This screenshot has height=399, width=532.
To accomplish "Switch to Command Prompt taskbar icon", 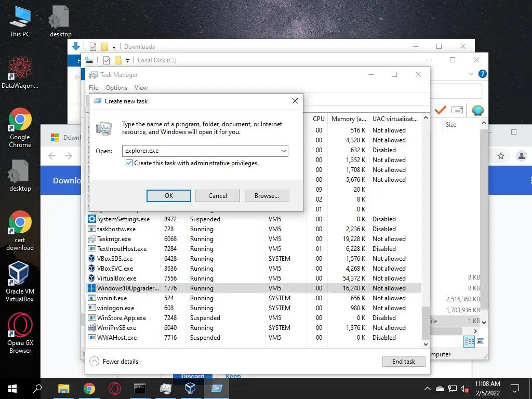I will point(140,389).
